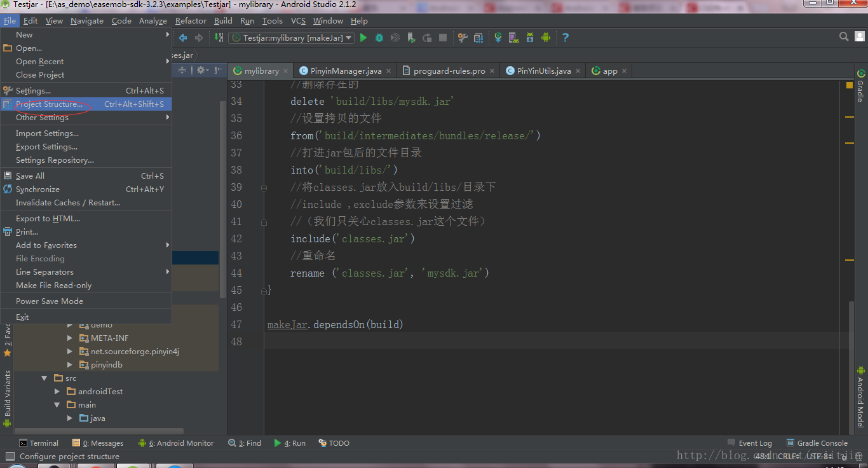Close the mylibrary editor tab

(285, 71)
